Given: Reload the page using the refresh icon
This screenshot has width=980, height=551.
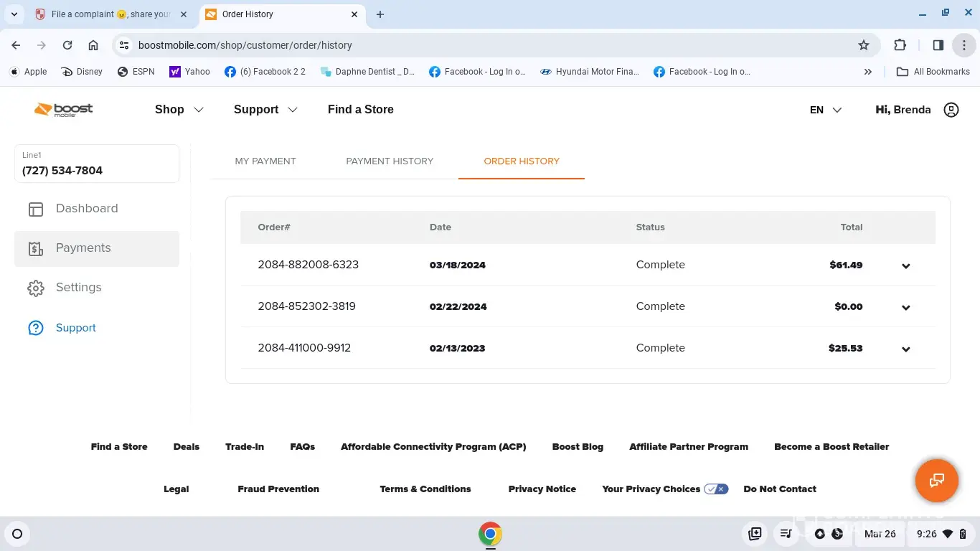Looking at the screenshot, I should coord(67,45).
